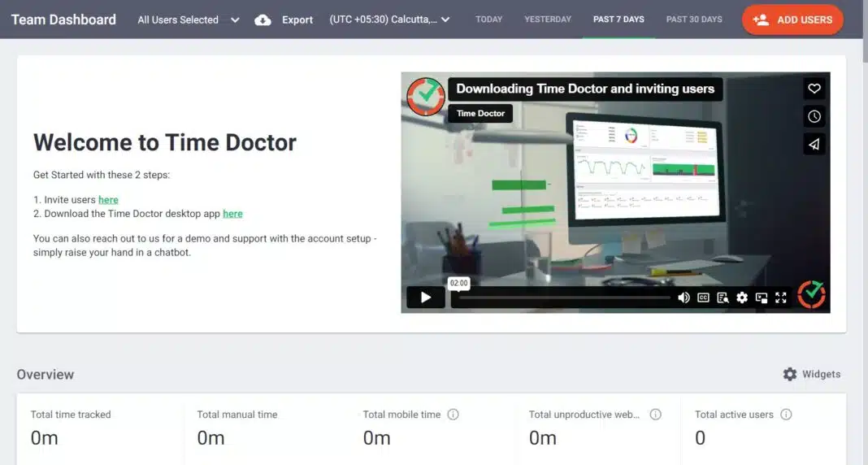Screen dimensions: 868x465
Task: Click the Widgets gear icon
Action: point(789,374)
